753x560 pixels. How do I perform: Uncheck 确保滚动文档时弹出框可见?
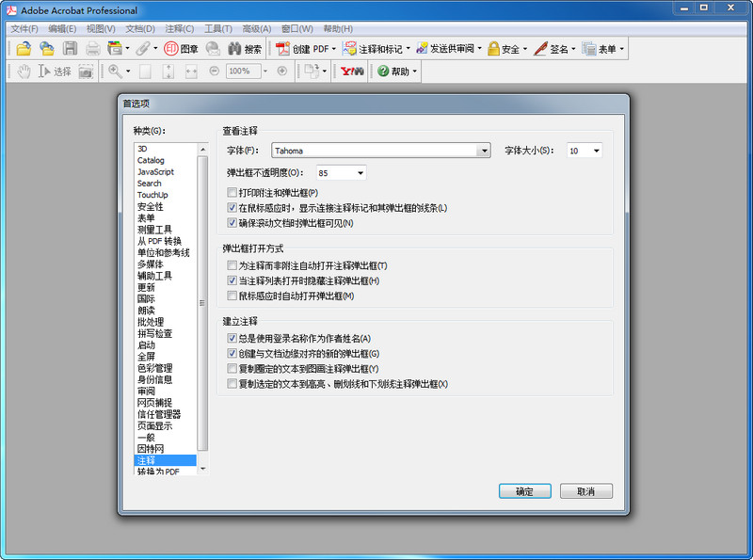pyautogui.click(x=231, y=223)
